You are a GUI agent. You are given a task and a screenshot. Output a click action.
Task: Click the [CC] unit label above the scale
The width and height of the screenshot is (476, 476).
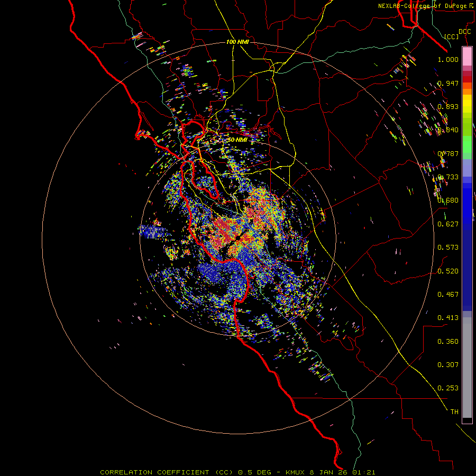point(451,36)
